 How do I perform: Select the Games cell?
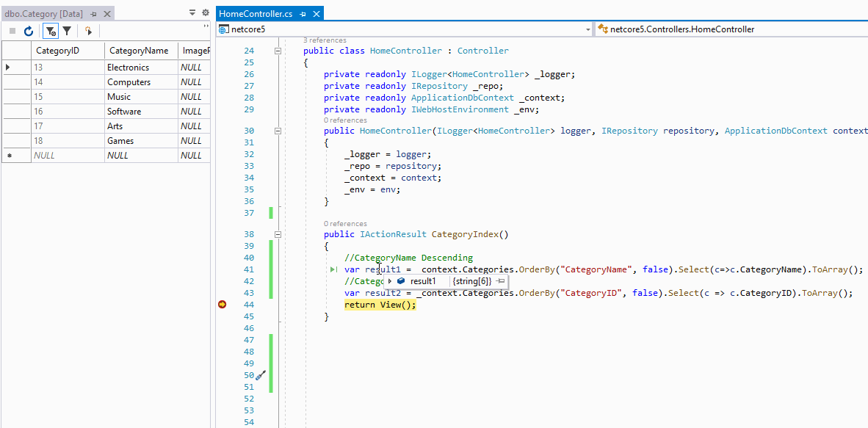[x=140, y=141]
